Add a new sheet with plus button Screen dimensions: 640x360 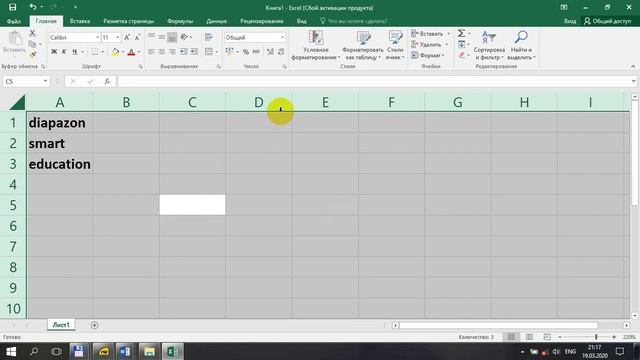[94, 325]
